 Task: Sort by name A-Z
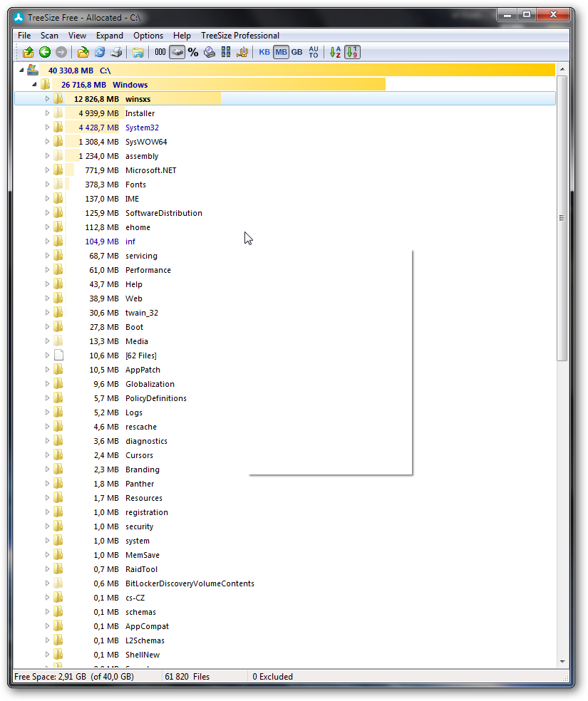(336, 52)
